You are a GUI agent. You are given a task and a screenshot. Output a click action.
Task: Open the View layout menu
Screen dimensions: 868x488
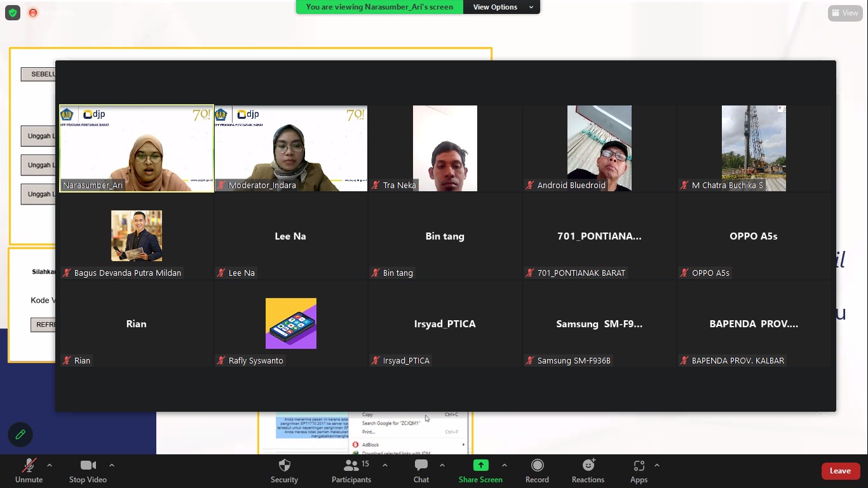click(x=844, y=13)
